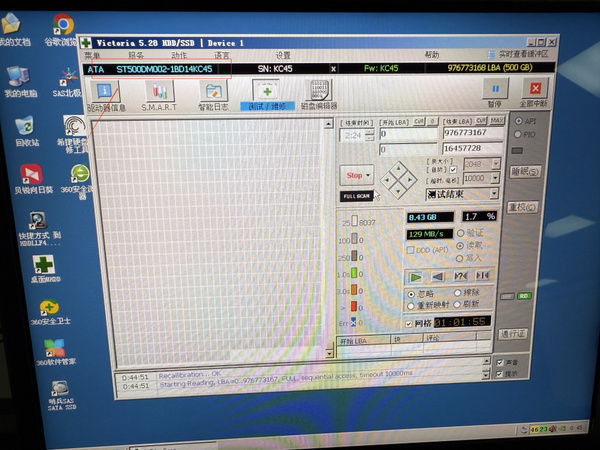This screenshot has height=450, width=600.
Task: Click the left arrow of the diamond navigator
Action: click(x=387, y=179)
